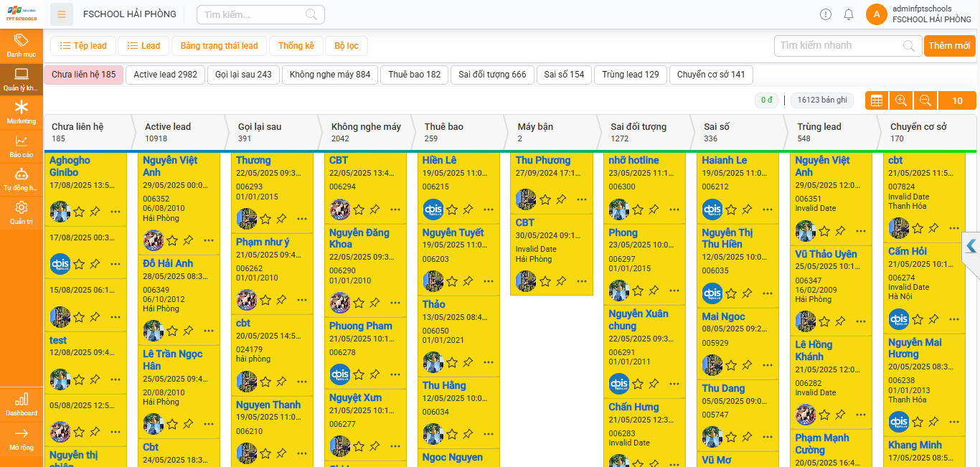Viewport: 980px width, 467px height.
Task: Open Danh mục in the sidebar
Action: tap(21, 46)
